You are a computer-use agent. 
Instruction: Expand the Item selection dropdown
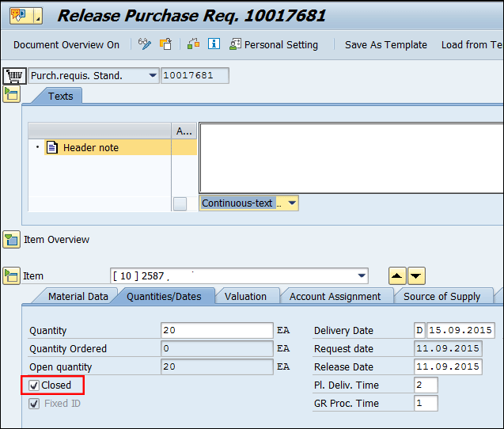[362, 275]
